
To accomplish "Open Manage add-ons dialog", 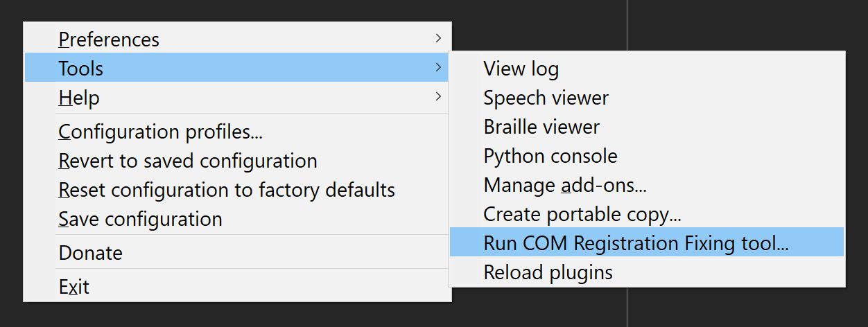I will click(565, 185).
